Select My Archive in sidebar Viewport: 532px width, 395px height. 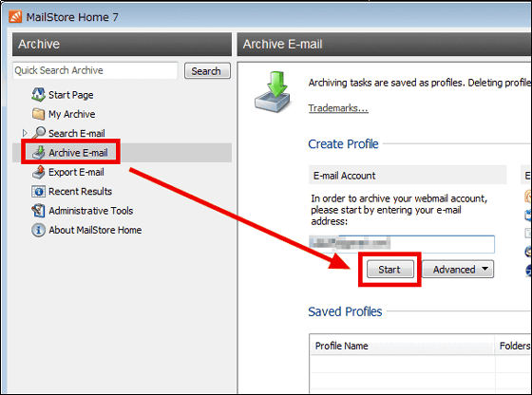click(71, 114)
